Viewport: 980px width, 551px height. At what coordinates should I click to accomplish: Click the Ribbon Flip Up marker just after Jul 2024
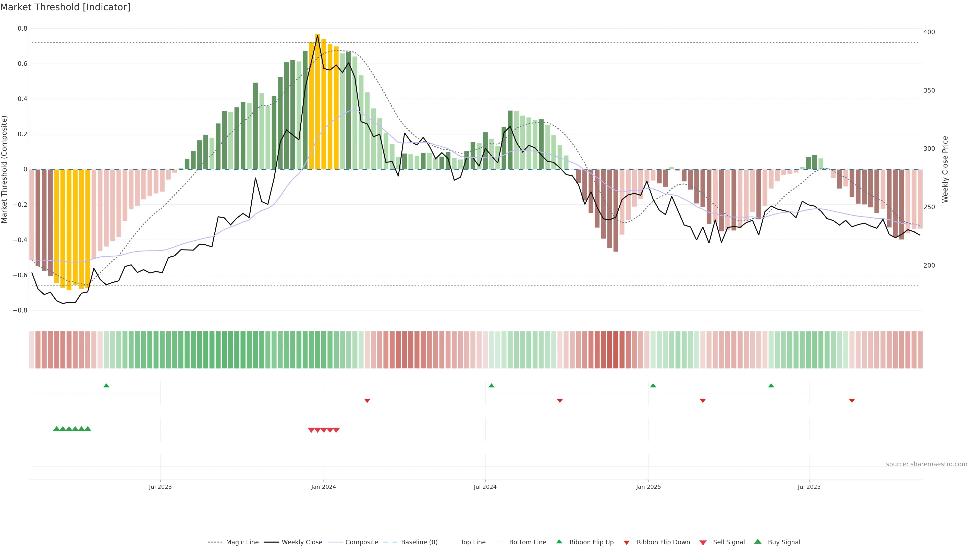point(491,386)
